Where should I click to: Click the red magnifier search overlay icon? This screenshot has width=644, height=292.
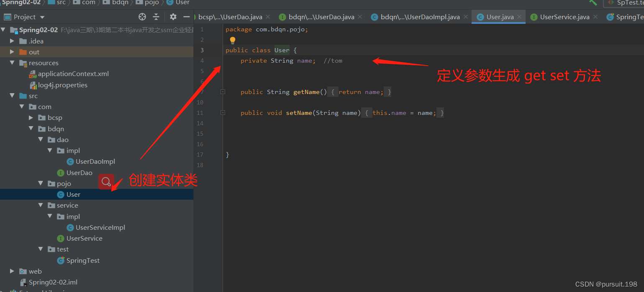(x=106, y=182)
